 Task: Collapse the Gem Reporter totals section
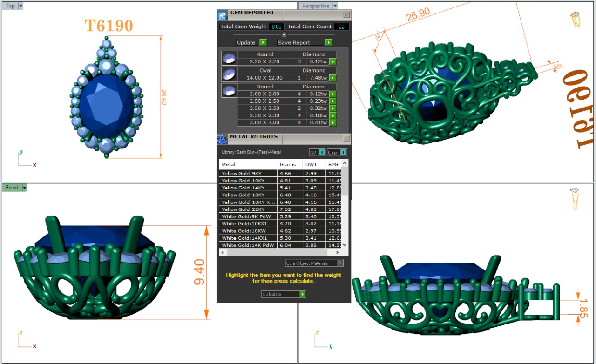click(x=284, y=35)
